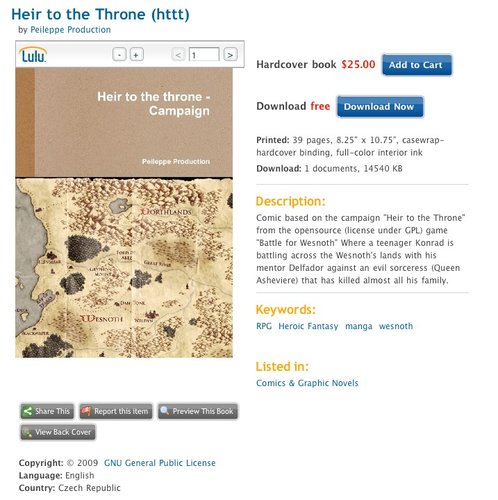Click the Download Now button
Image resolution: width=498 pixels, height=500 pixels.
tap(380, 107)
